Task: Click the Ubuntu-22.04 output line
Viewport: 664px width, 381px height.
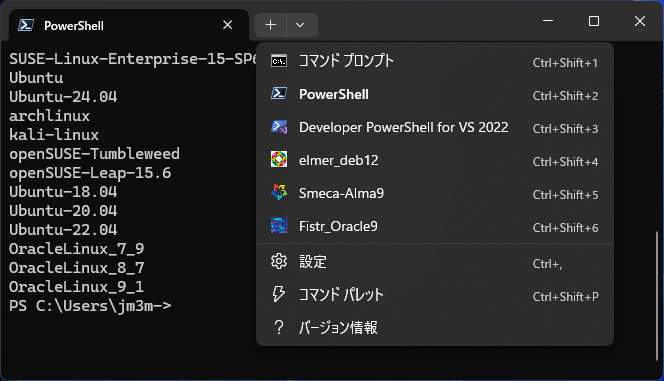Action: tap(63, 229)
